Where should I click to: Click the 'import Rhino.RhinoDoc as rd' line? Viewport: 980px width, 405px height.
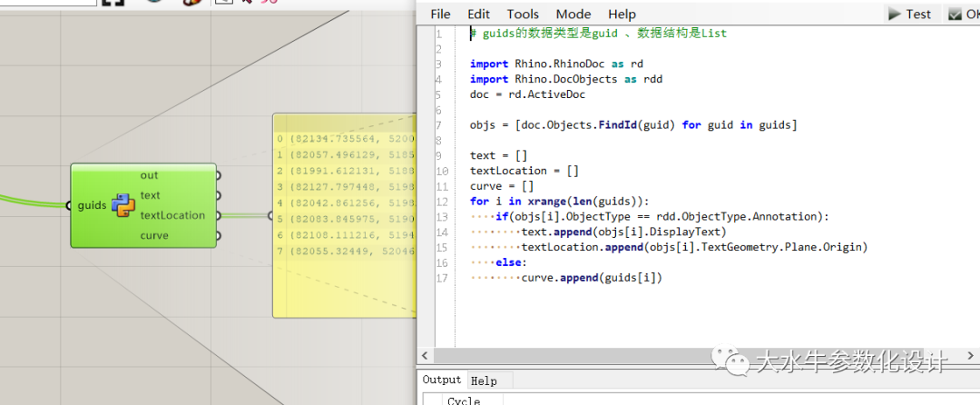[x=556, y=64]
